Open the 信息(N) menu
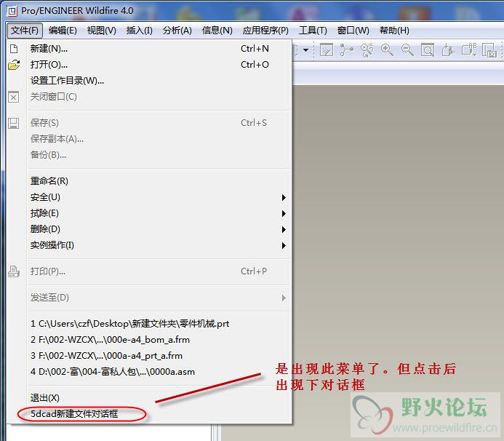Viewport: 504px width, 441px height. coord(217,31)
